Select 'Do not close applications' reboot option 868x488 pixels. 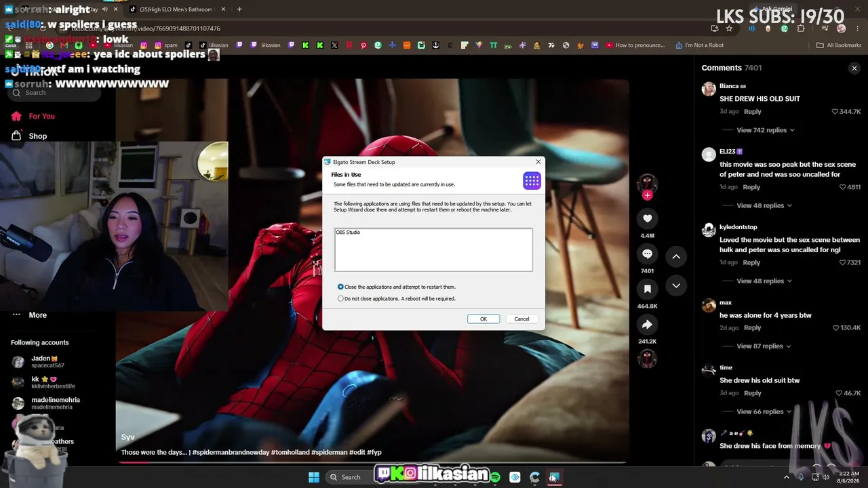[x=396, y=298]
